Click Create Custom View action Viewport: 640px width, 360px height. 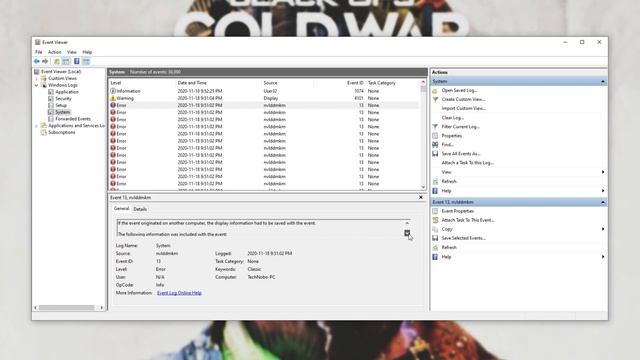463,99
